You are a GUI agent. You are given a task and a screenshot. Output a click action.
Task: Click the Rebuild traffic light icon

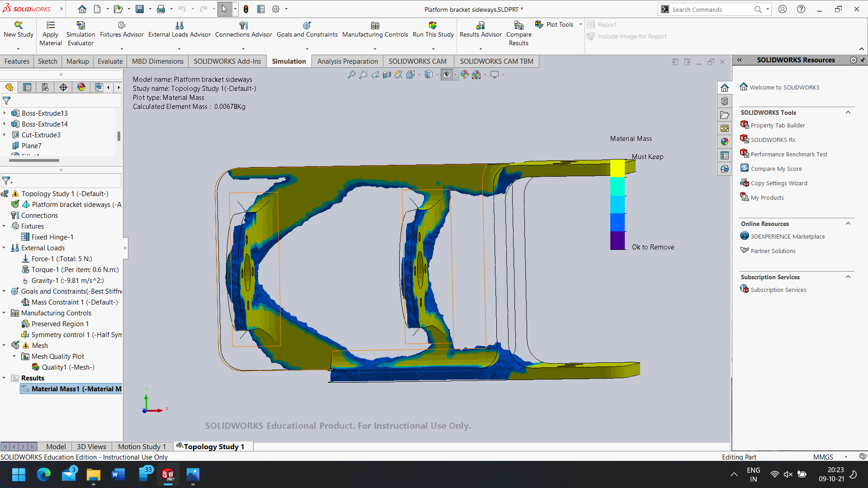coord(246,9)
